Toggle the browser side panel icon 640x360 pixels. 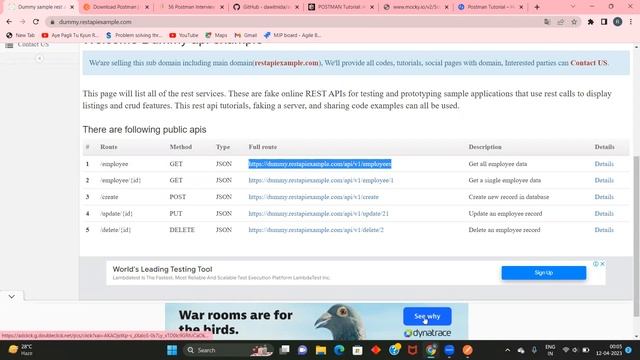tap(604, 22)
